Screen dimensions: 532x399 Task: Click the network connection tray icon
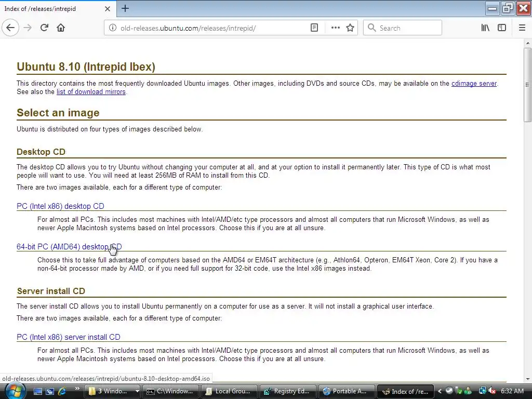tap(482, 391)
